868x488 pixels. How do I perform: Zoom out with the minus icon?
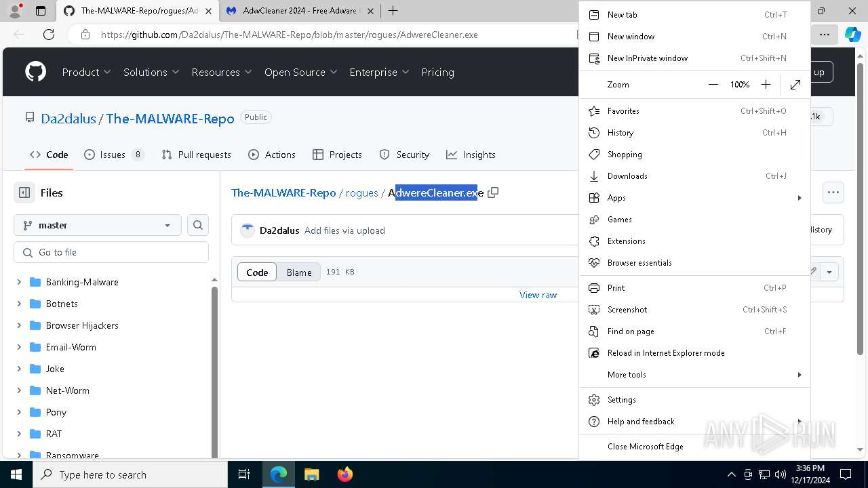pyautogui.click(x=713, y=85)
